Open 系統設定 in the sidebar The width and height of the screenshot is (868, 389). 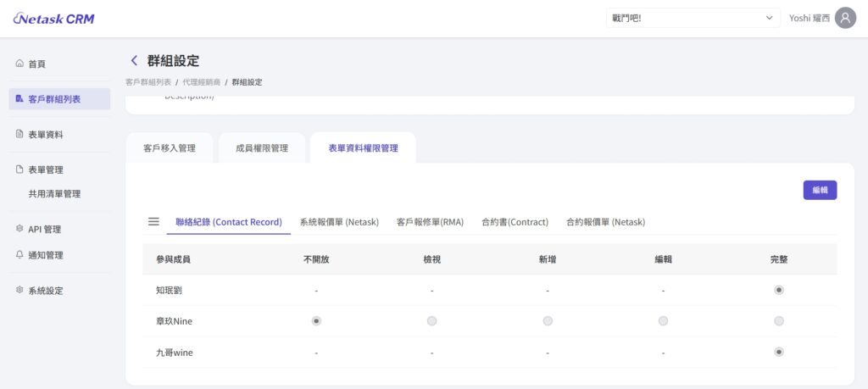(45, 291)
